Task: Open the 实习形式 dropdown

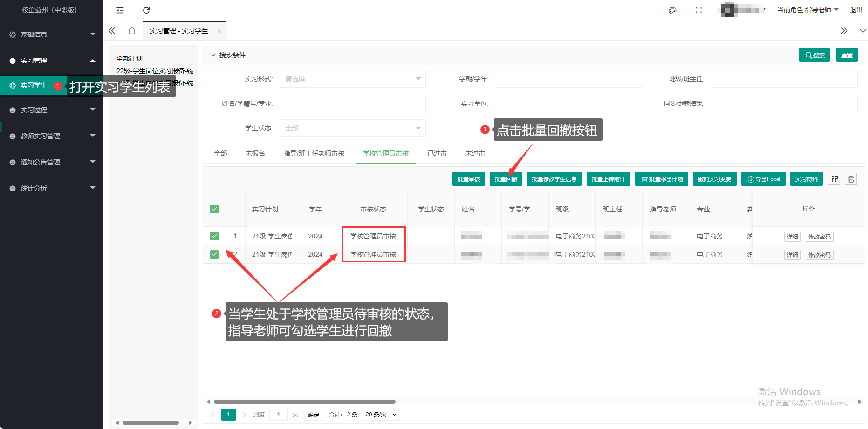Action: [352, 79]
